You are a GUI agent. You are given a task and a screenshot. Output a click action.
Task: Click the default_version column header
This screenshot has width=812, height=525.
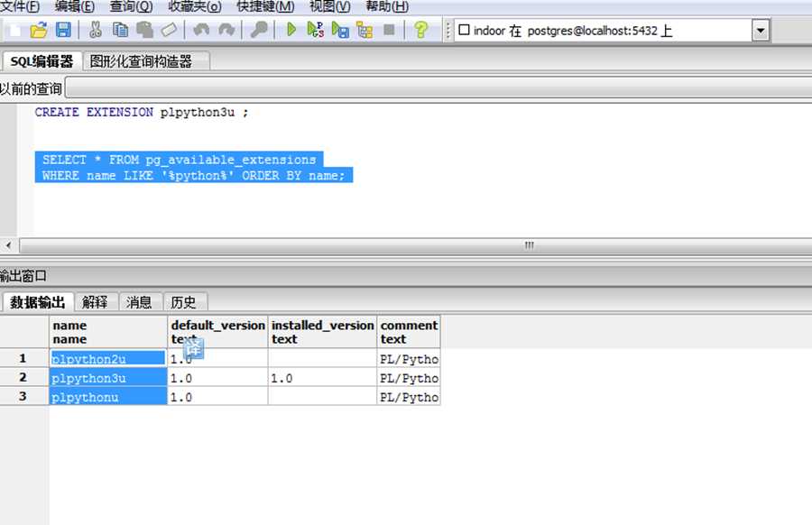[217, 332]
